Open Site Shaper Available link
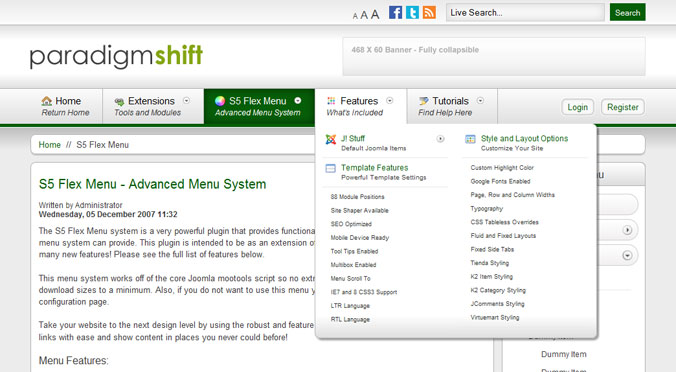The height and width of the screenshot is (372, 676). tap(360, 210)
